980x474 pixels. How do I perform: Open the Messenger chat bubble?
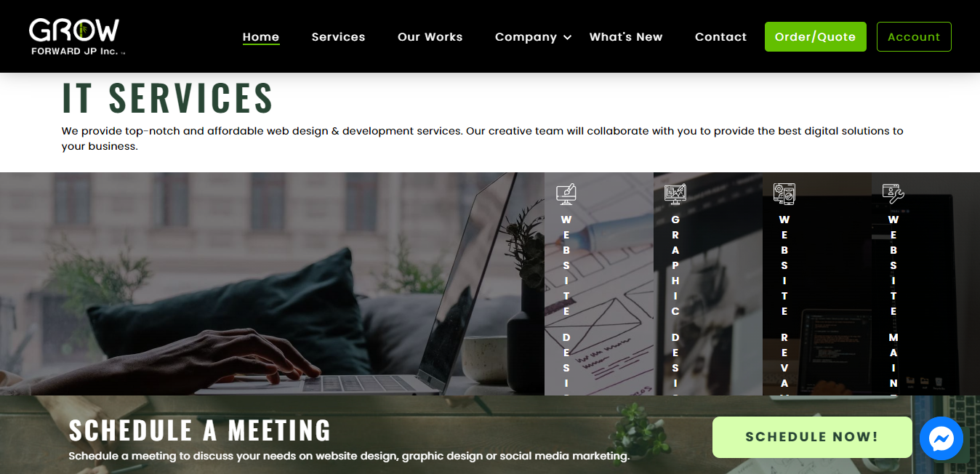pos(941,438)
